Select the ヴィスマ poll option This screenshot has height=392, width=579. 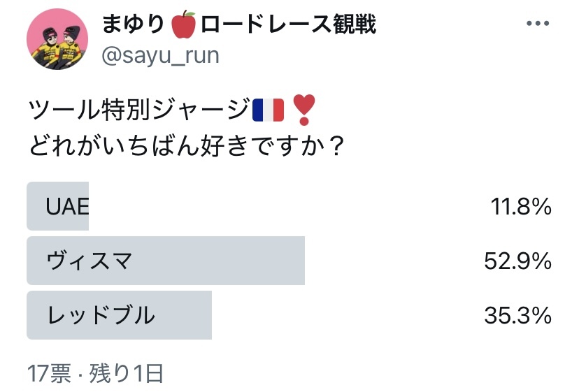pyautogui.click(x=289, y=261)
